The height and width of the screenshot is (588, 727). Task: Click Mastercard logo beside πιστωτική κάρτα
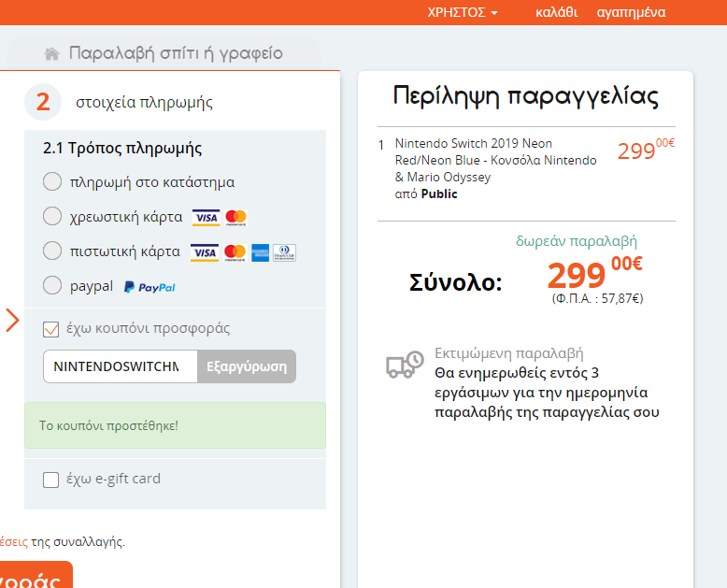[x=235, y=252]
